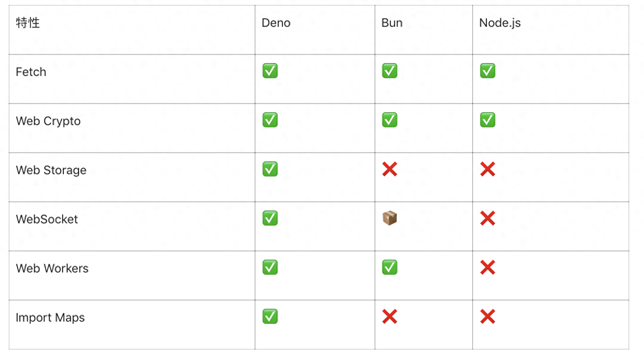
Task: Click the Deno checkmark for Import Maps
Action: coord(270,316)
